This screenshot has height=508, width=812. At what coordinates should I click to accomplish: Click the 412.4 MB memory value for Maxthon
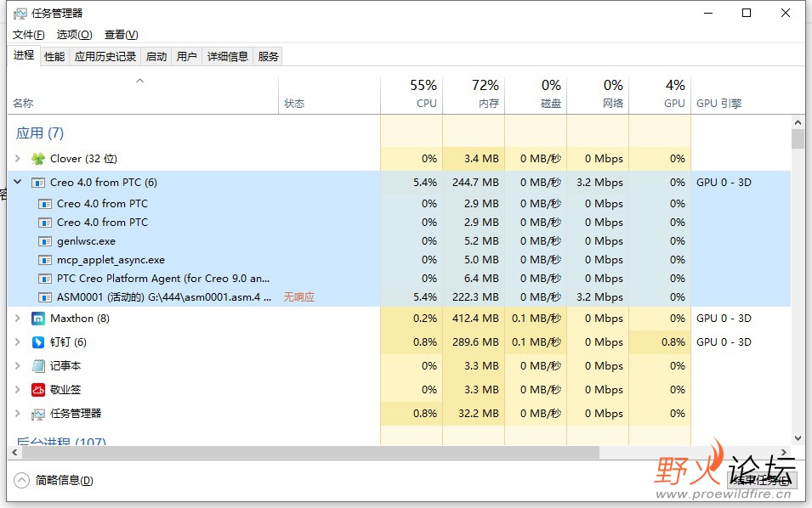(x=475, y=319)
